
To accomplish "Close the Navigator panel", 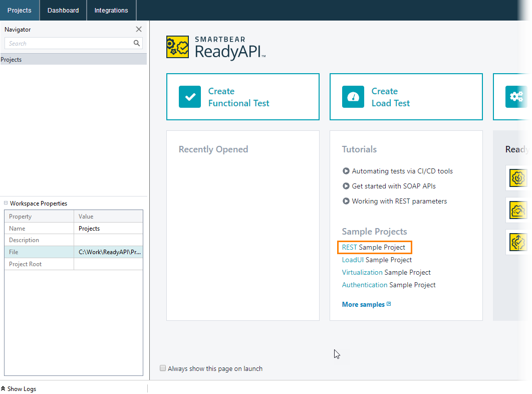I will (x=139, y=29).
